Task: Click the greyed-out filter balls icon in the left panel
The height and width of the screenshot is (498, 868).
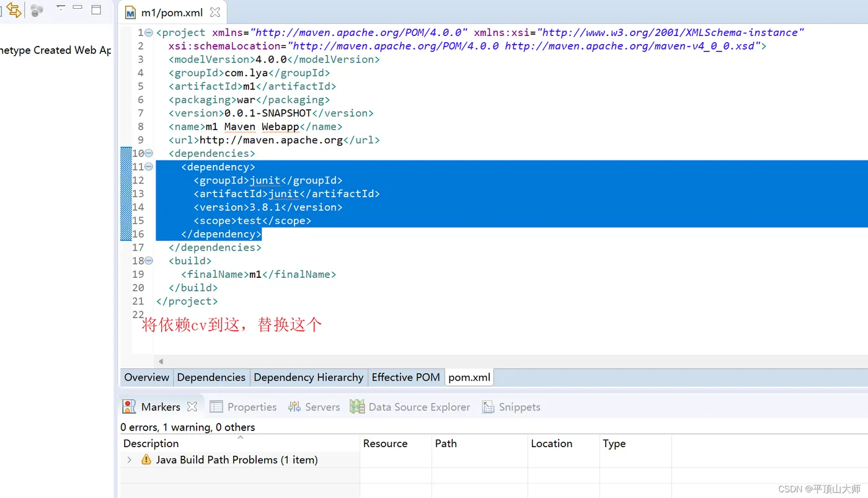Action: click(37, 10)
